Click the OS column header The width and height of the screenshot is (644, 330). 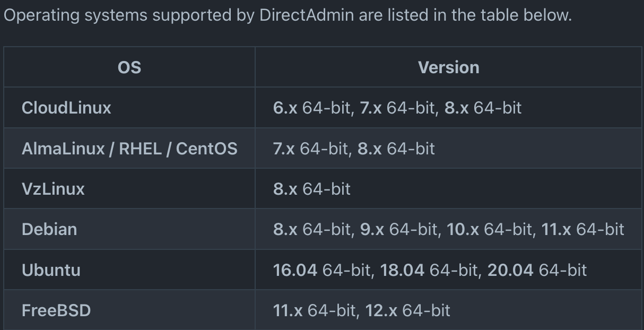click(x=129, y=67)
